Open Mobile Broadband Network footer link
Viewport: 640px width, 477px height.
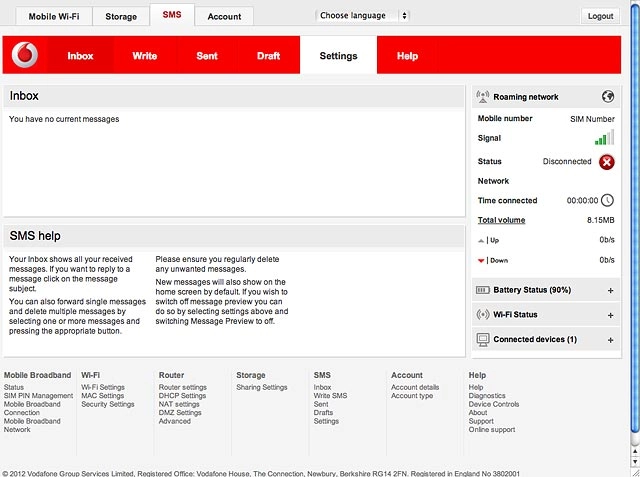coord(32,425)
